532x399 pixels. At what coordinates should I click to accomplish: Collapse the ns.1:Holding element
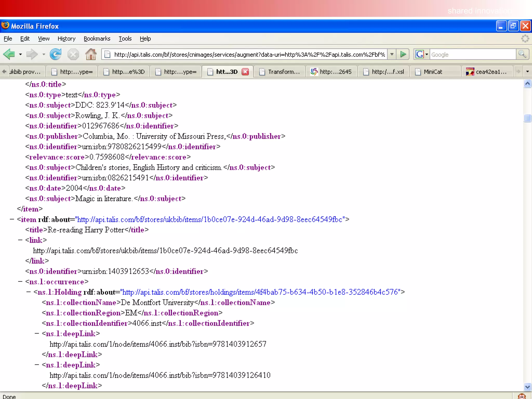(x=29, y=292)
